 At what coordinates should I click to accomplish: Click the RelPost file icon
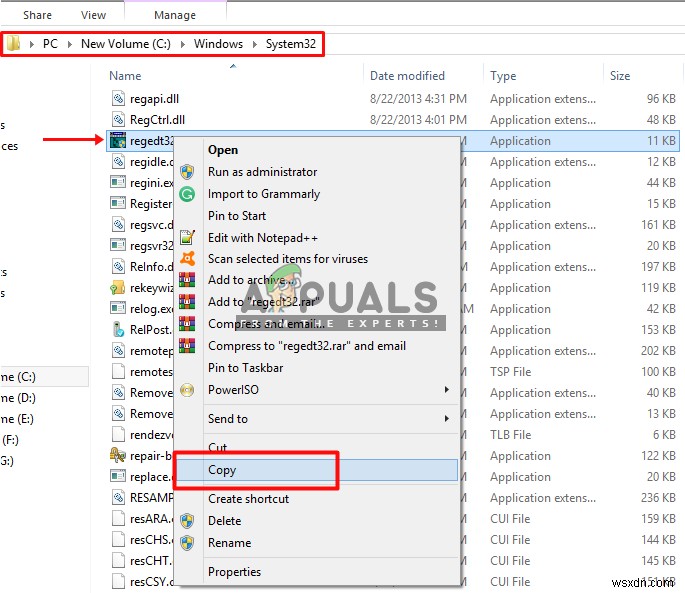point(118,329)
